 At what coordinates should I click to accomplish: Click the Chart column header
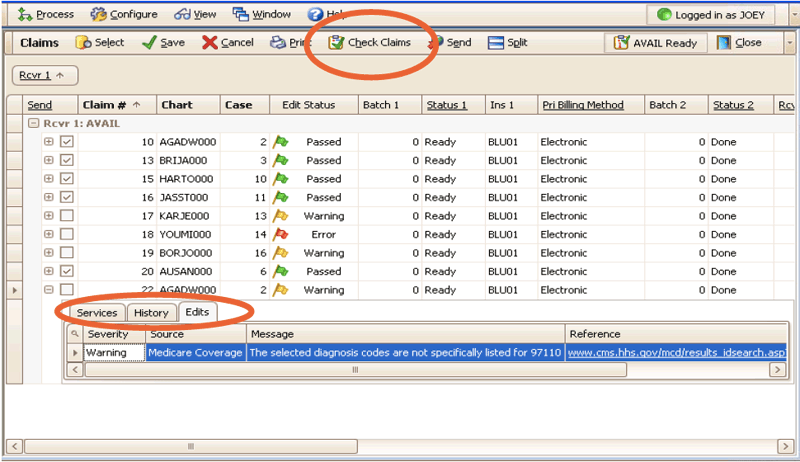point(188,105)
